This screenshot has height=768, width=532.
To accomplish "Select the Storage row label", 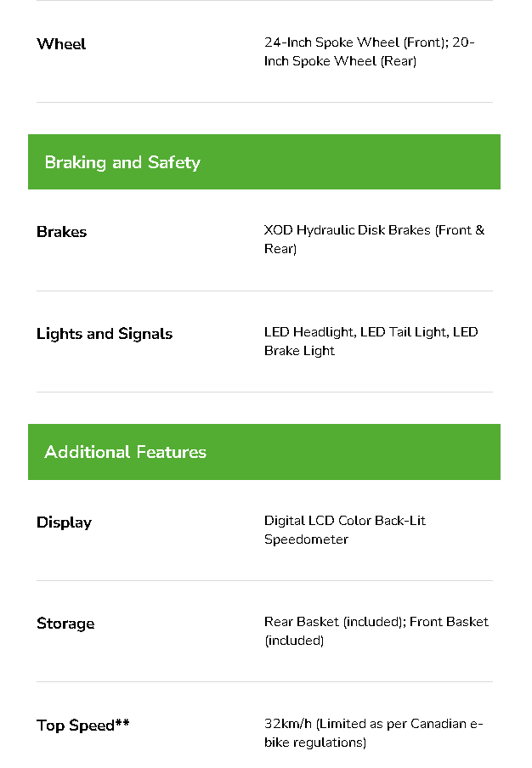I will tap(65, 624).
